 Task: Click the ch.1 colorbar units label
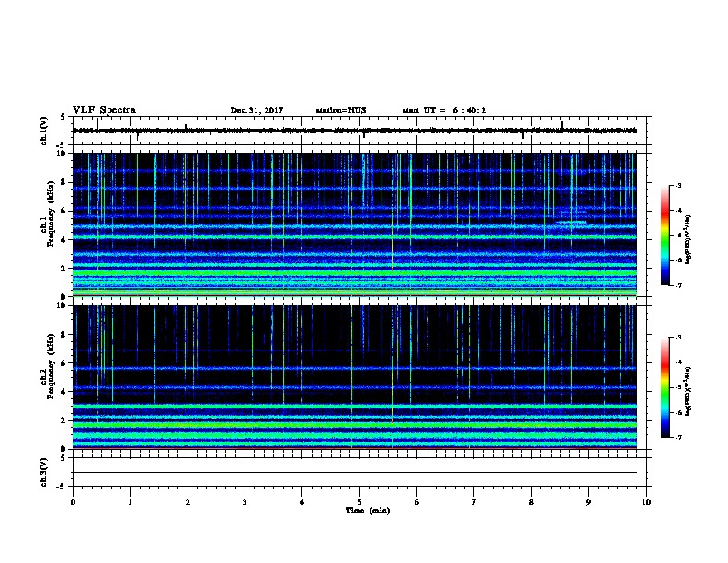coord(688,239)
